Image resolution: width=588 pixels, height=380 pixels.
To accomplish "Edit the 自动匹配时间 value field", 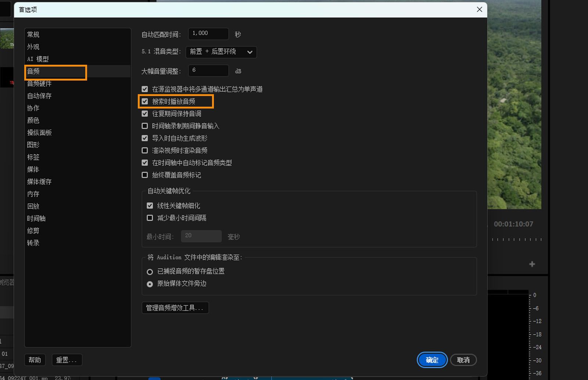I will [x=208, y=33].
